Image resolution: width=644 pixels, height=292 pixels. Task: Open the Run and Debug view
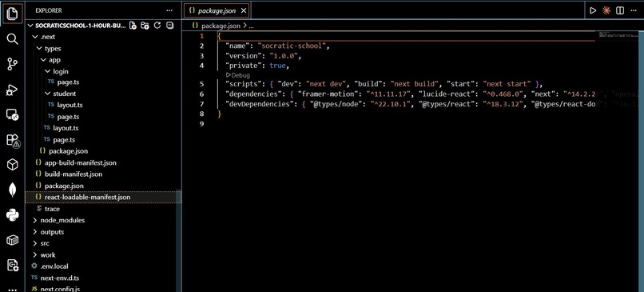(12, 90)
